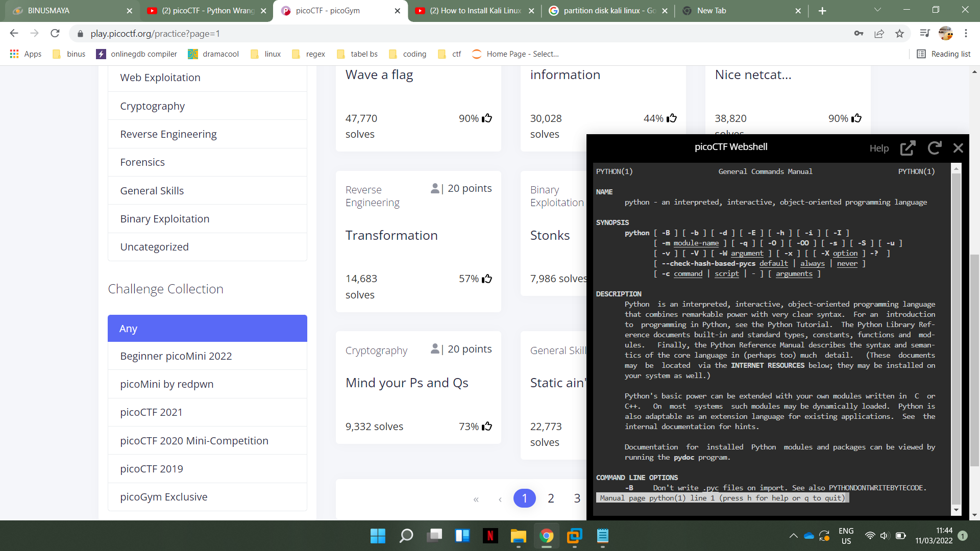Image resolution: width=980 pixels, height=551 pixels.
Task: Click thumbs-up icon on Wave a flag
Action: [x=487, y=118]
